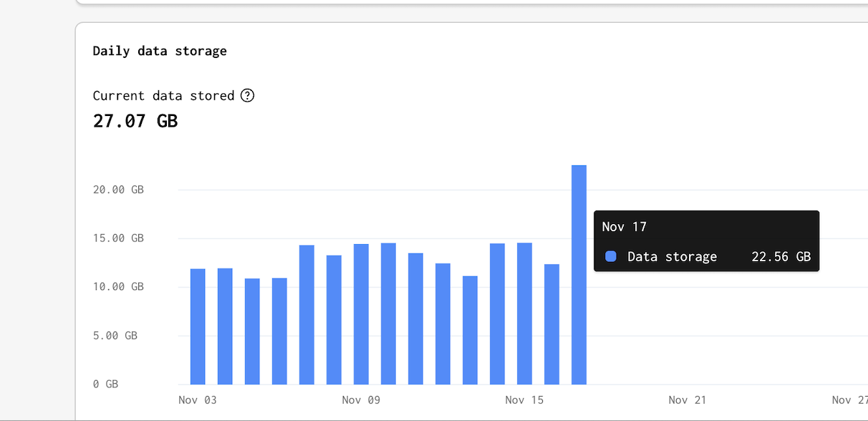This screenshot has height=421, width=868.
Task: Click the Nov 05 storage bar
Action: tap(252, 331)
